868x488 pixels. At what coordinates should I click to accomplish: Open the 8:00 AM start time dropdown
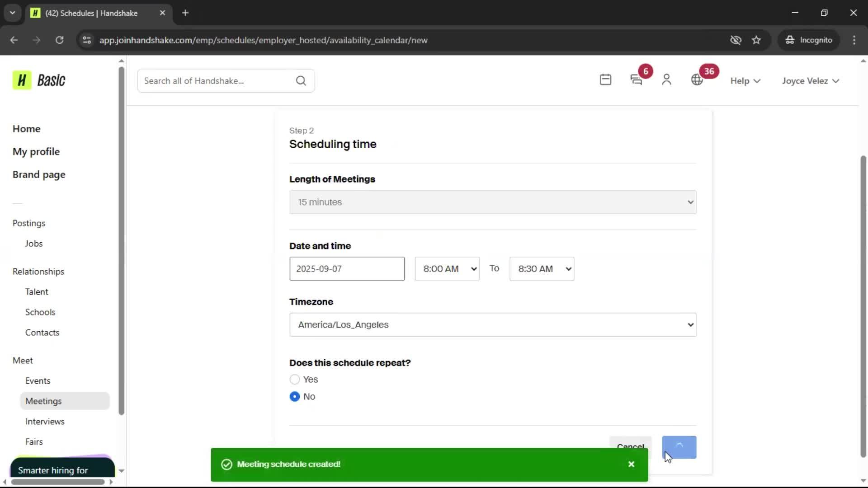[x=447, y=269]
